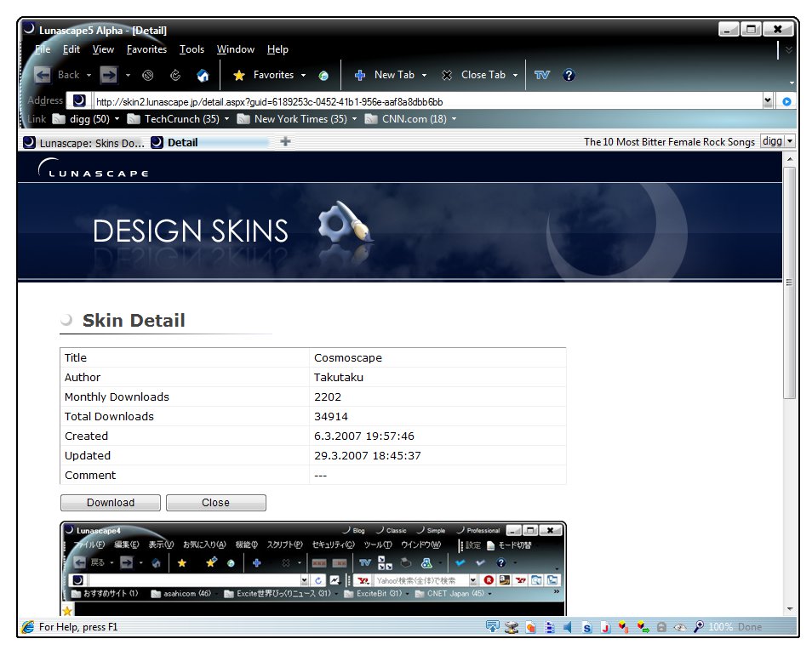Screen dimensions: 812x656
Task: Click the Stop loading icon
Action: pos(148,76)
